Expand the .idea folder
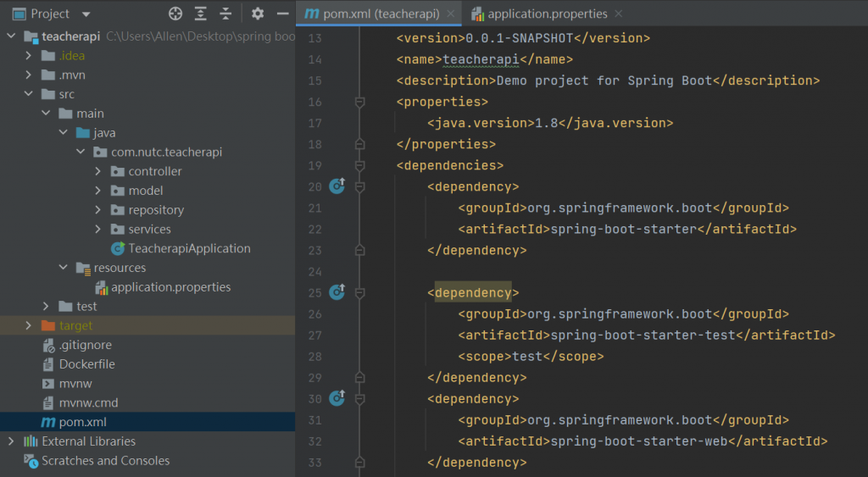 pyautogui.click(x=28, y=55)
